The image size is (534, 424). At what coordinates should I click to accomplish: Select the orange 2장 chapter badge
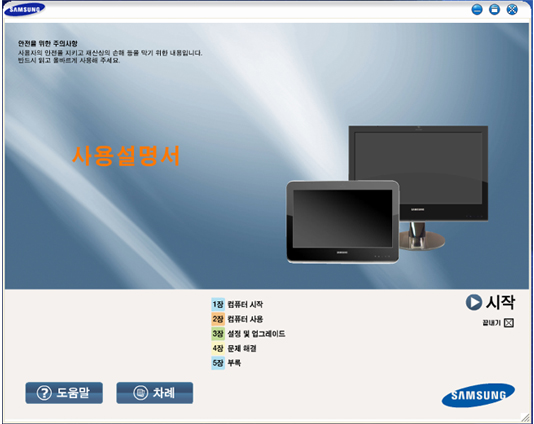(x=218, y=319)
